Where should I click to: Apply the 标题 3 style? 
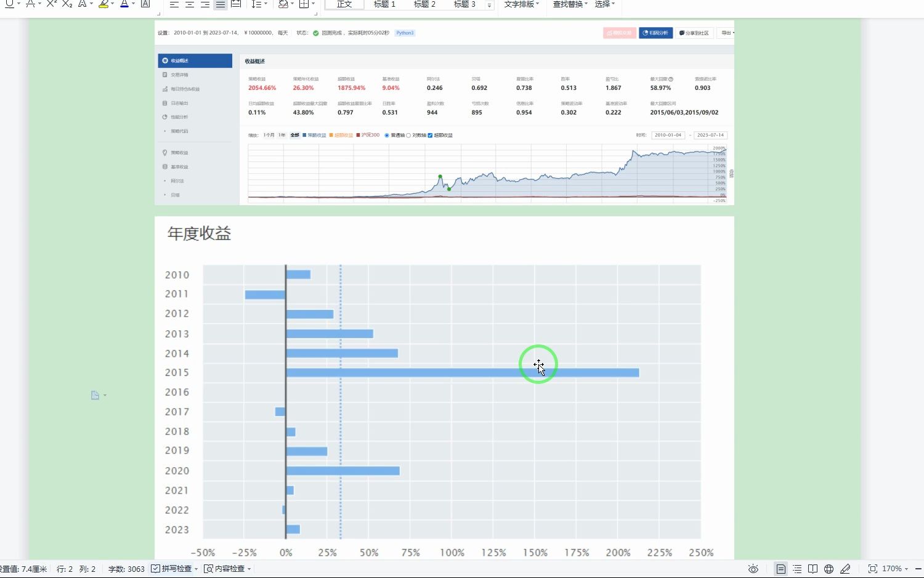click(x=464, y=4)
